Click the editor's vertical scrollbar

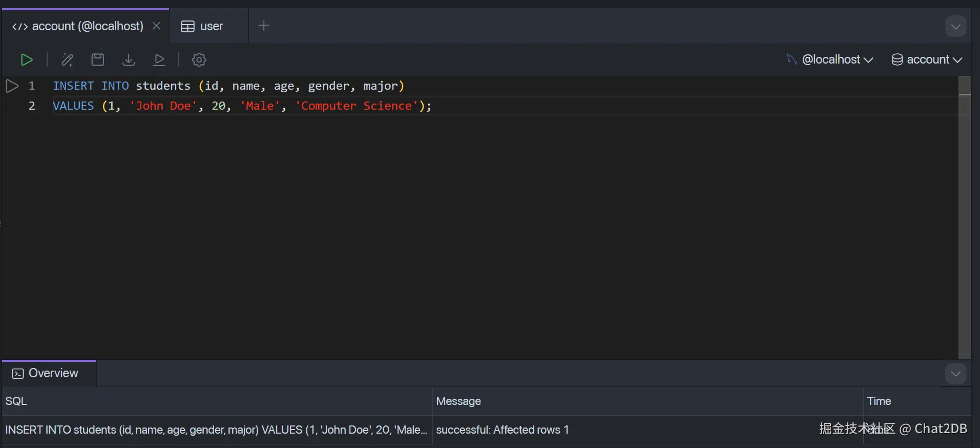[x=964, y=215]
